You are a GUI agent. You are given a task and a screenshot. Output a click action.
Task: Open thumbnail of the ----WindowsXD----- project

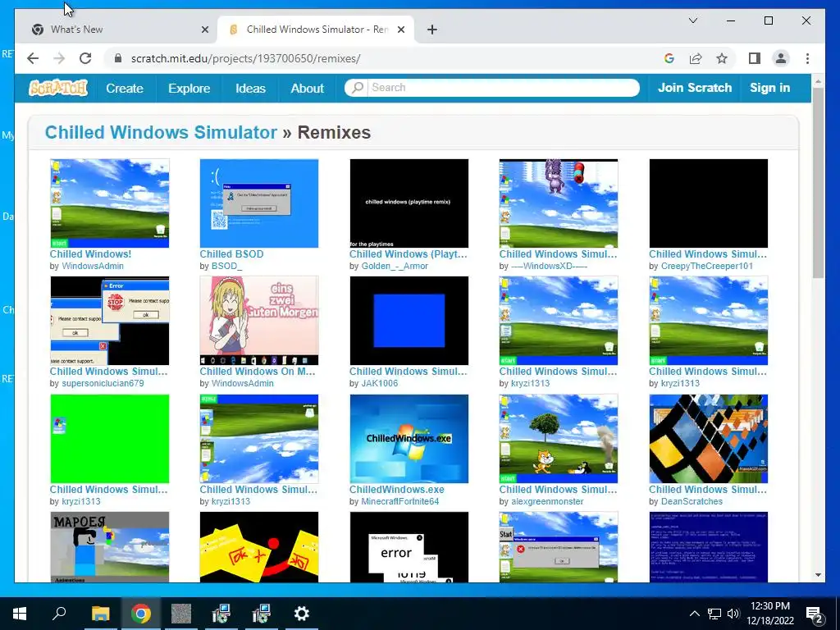tap(558, 203)
